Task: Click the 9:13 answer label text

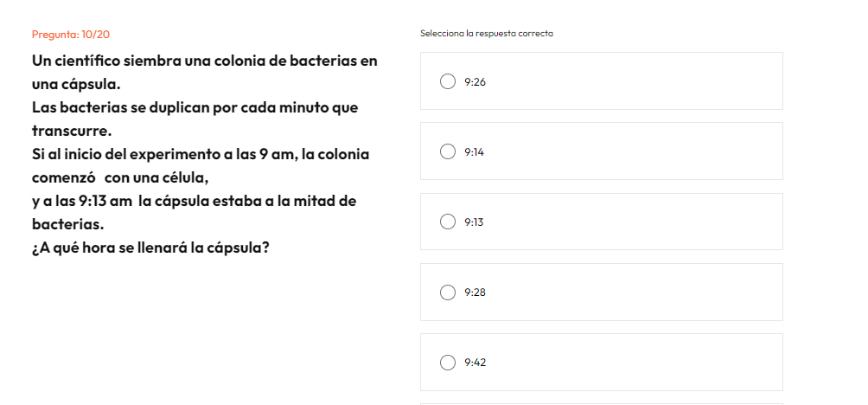Action: pos(475,222)
